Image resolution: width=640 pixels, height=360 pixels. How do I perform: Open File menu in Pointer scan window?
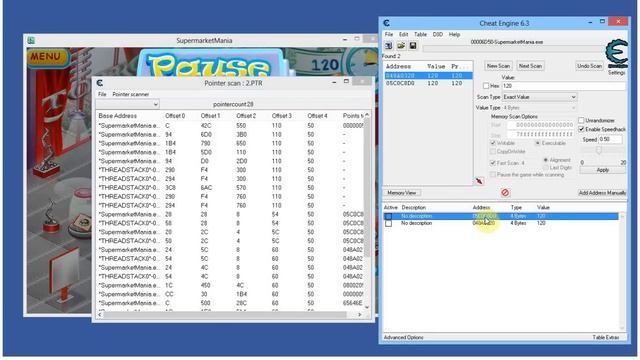tap(102, 94)
